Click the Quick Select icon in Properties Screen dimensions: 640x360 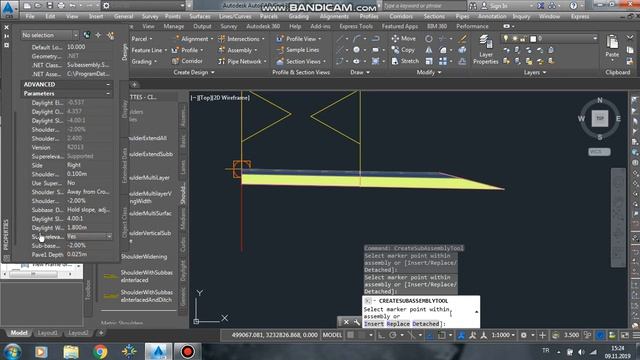click(111, 36)
